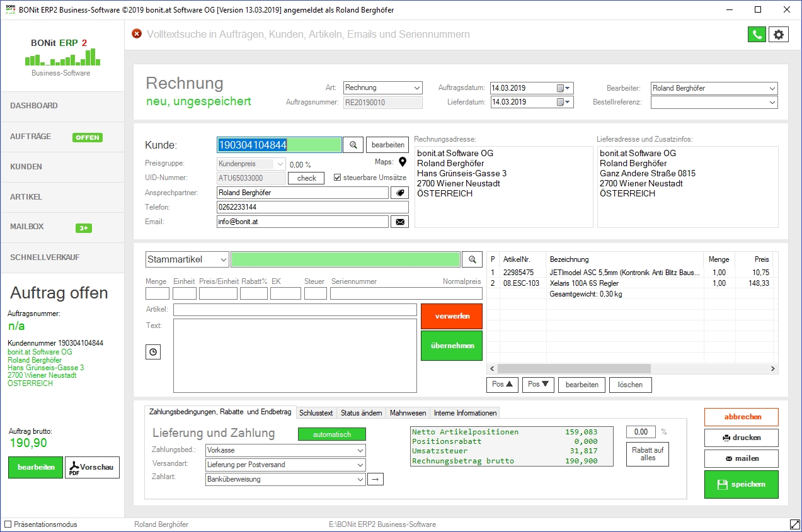
Task: Click the tag icon next to Ansprechpartner
Action: (x=399, y=193)
